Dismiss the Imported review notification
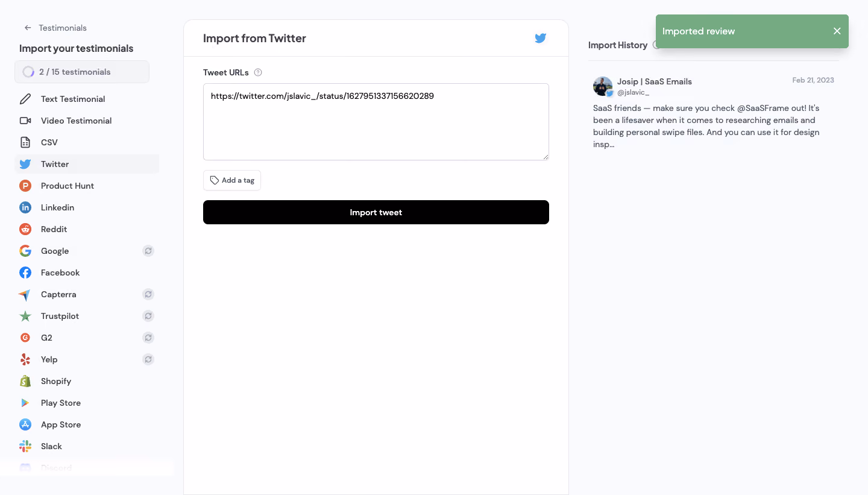The image size is (868, 495). (x=837, y=31)
